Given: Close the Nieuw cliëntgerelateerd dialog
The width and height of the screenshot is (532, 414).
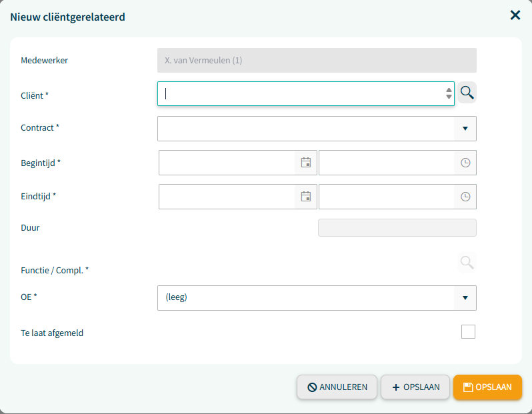Looking at the screenshot, I should coord(515,15).
